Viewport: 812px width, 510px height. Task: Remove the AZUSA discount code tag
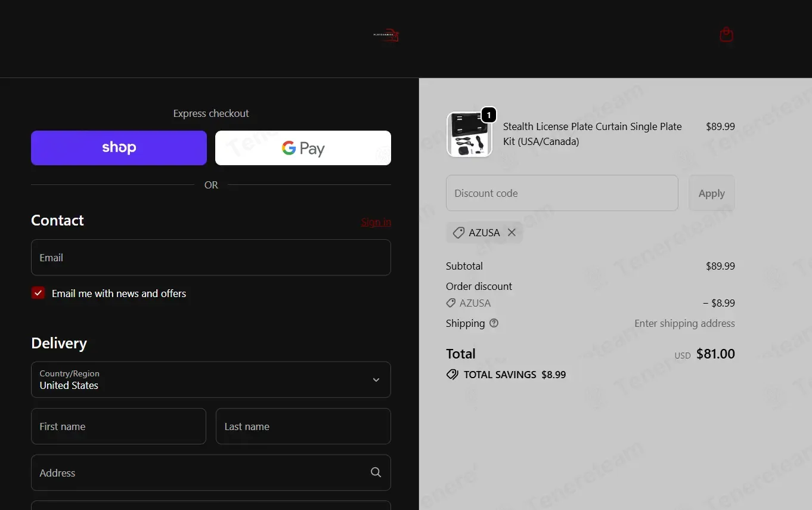(512, 233)
